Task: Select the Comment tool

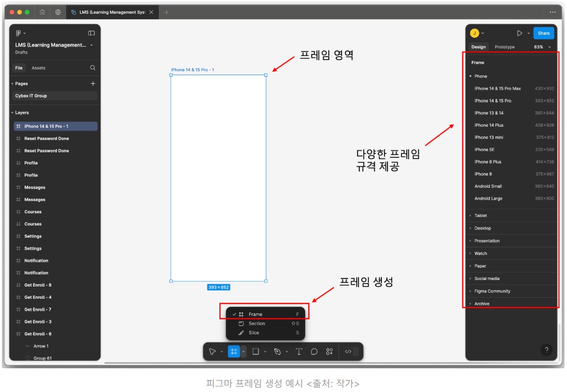Action: click(314, 352)
